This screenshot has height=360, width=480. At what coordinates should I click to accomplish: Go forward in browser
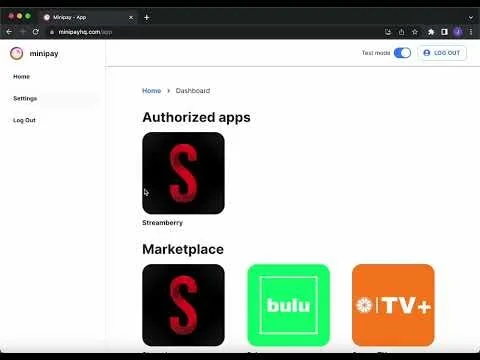coord(23,32)
